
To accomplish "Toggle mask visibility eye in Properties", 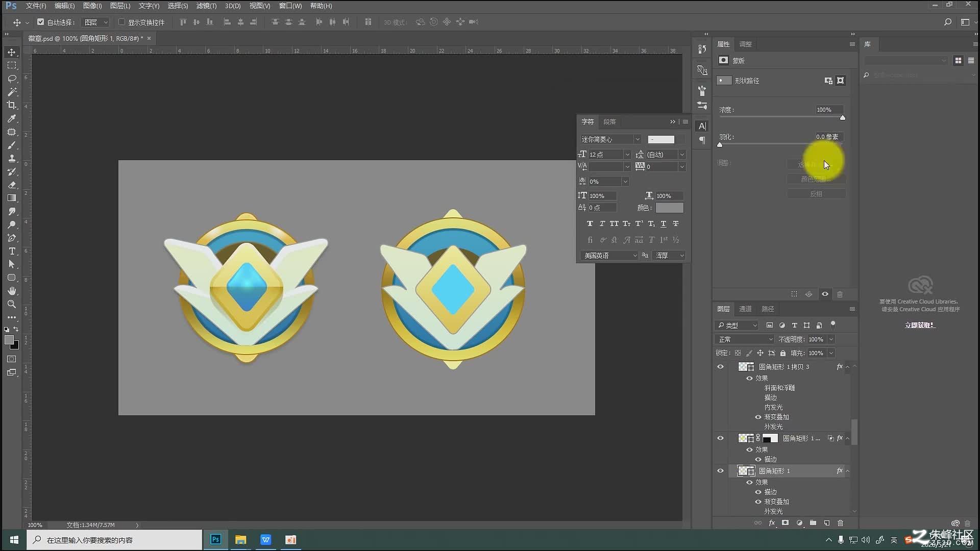I will pos(825,294).
